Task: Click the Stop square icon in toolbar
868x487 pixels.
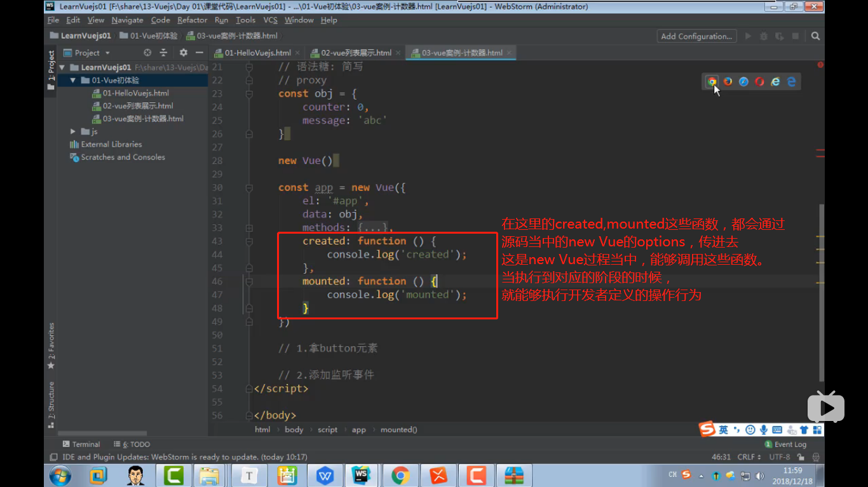Action: coord(796,36)
